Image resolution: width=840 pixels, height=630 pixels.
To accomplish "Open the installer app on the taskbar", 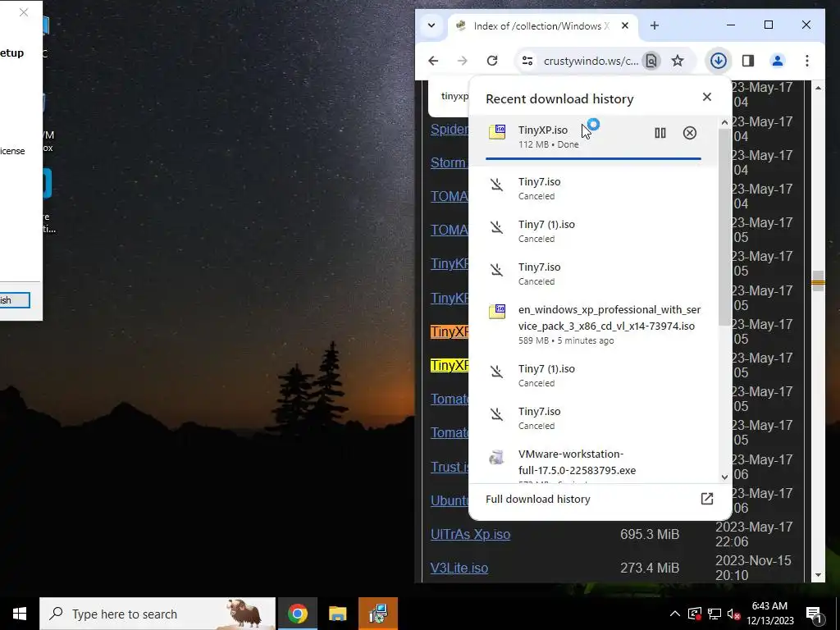I will click(378, 614).
